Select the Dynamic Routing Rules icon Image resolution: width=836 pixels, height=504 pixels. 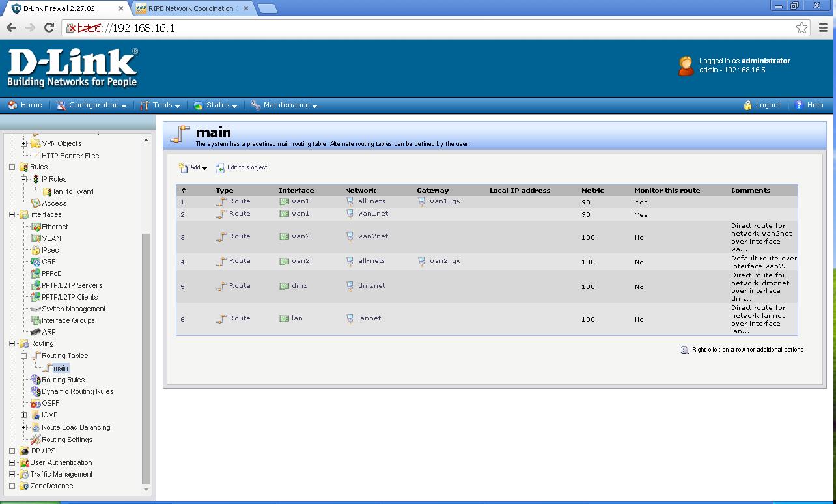[x=36, y=391]
